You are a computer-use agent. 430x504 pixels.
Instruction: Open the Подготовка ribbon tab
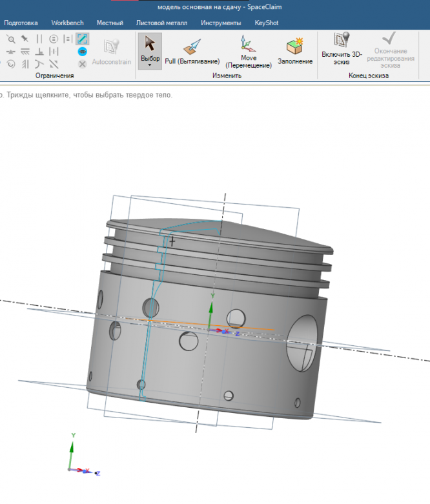[x=21, y=23]
